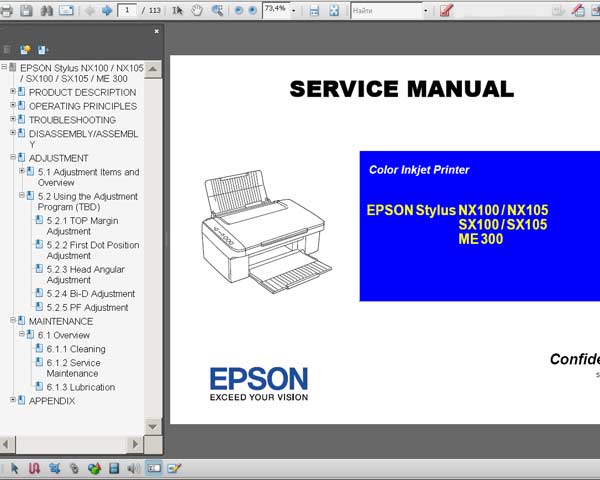Viewport: 600px width, 480px height.
Task: Expand 5.1 Adjustment Items and Overview
Action: (x=22, y=171)
